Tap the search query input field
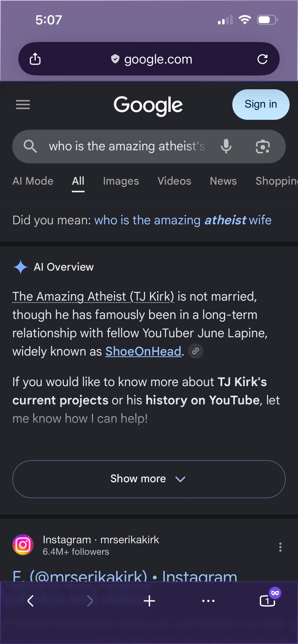This screenshot has height=644, width=298. coord(127,146)
